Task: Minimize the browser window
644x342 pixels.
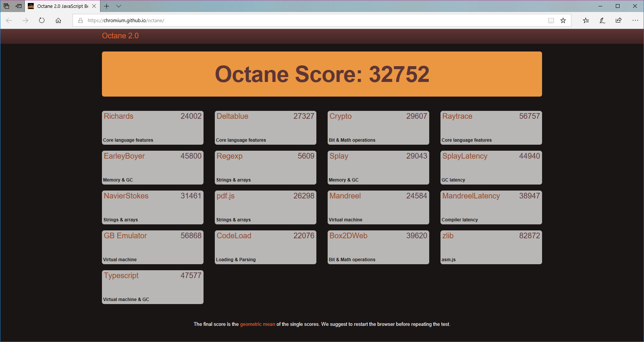Action: (x=600, y=6)
